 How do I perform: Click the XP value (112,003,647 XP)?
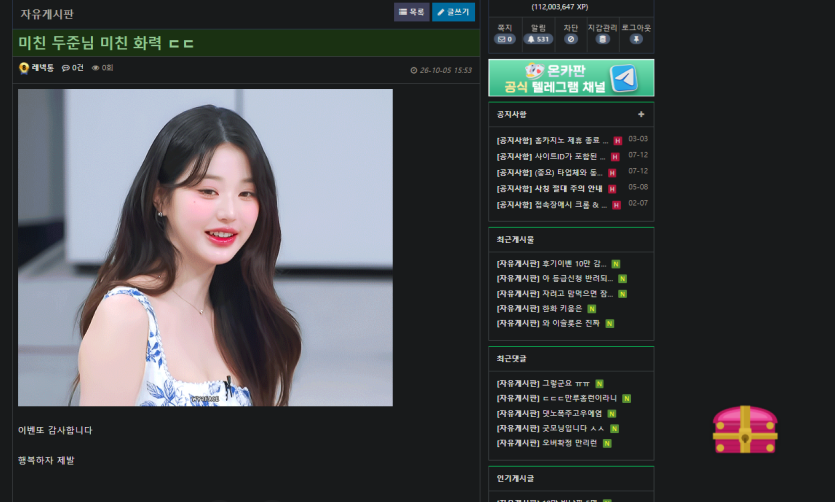560,7
